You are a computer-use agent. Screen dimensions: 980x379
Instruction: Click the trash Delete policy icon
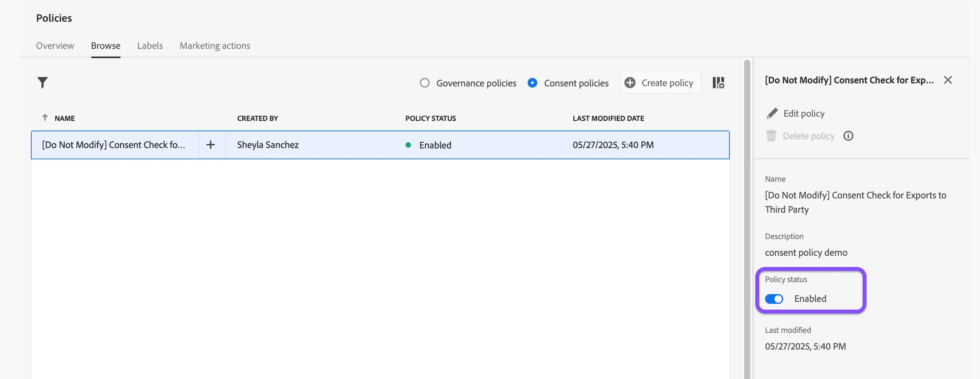point(771,136)
